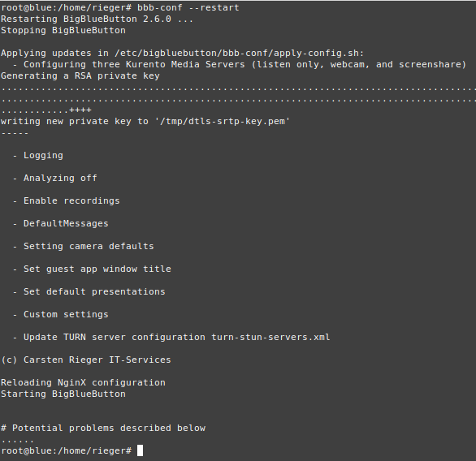Click the 'bbb-conf --restart' command text
The width and height of the screenshot is (476, 461).
click(x=188, y=7)
